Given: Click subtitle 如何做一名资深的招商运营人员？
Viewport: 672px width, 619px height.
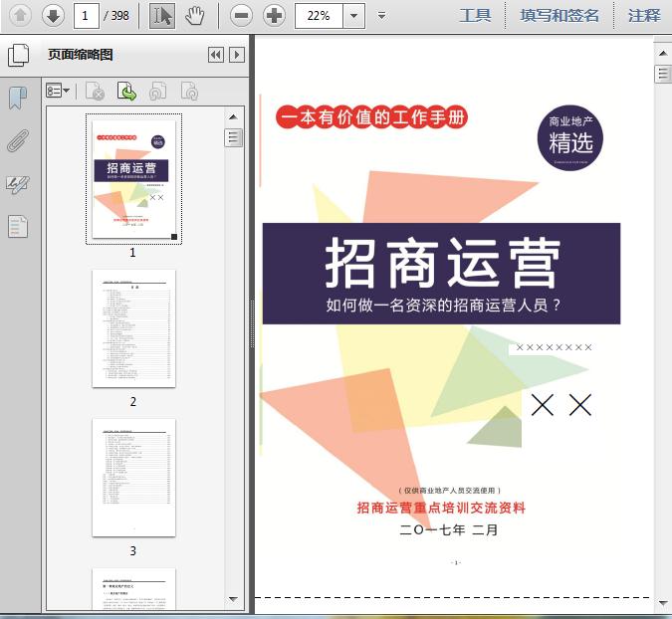Looking at the screenshot, I should point(443,306).
